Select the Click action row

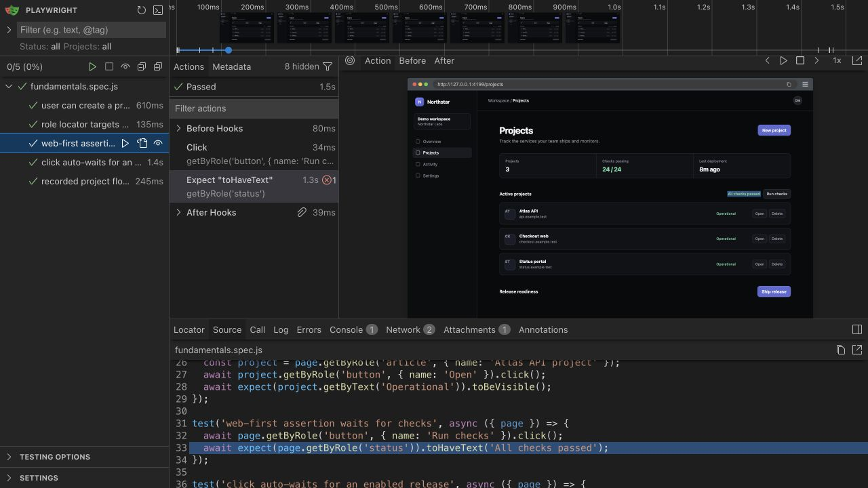click(254, 154)
